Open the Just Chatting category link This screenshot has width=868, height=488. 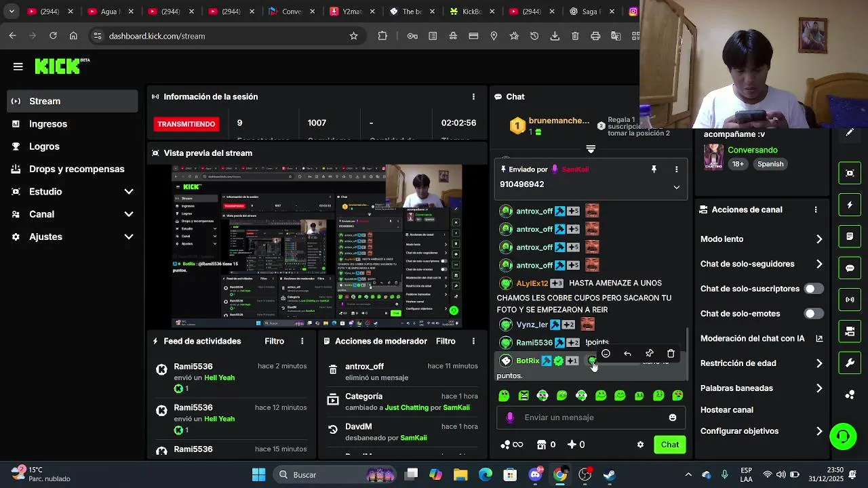click(x=407, y=407)
